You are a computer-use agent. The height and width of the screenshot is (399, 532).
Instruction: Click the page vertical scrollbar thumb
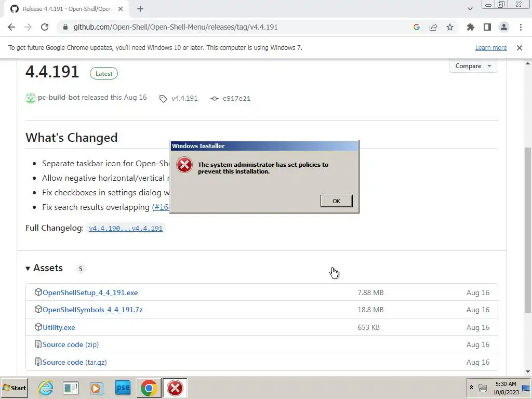[528, 230]
